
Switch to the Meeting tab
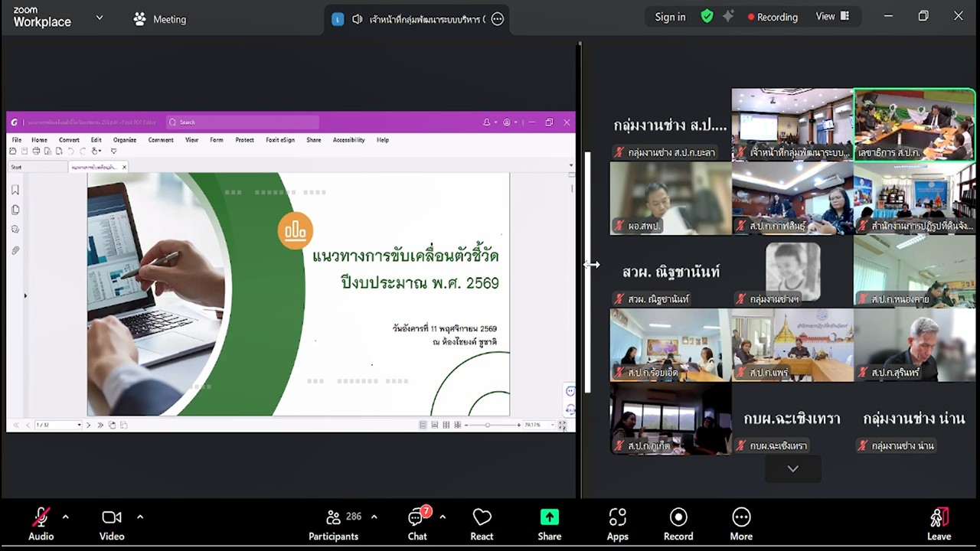(x=159, y=19)
